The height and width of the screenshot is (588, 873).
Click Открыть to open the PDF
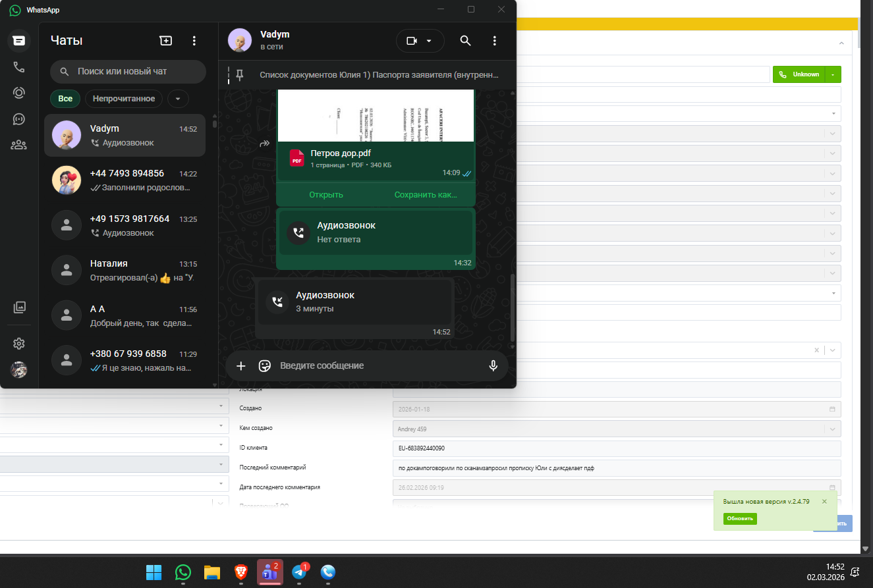326,195
